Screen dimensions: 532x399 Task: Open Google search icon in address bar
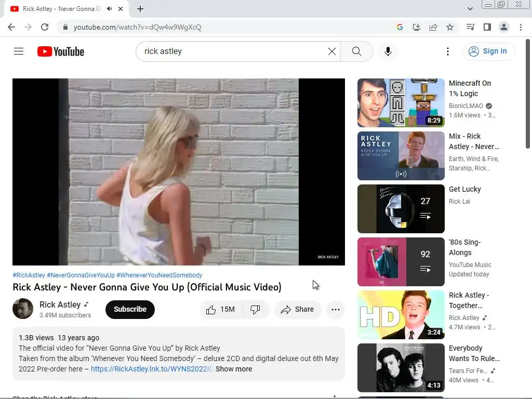click(x=400, y=27)
